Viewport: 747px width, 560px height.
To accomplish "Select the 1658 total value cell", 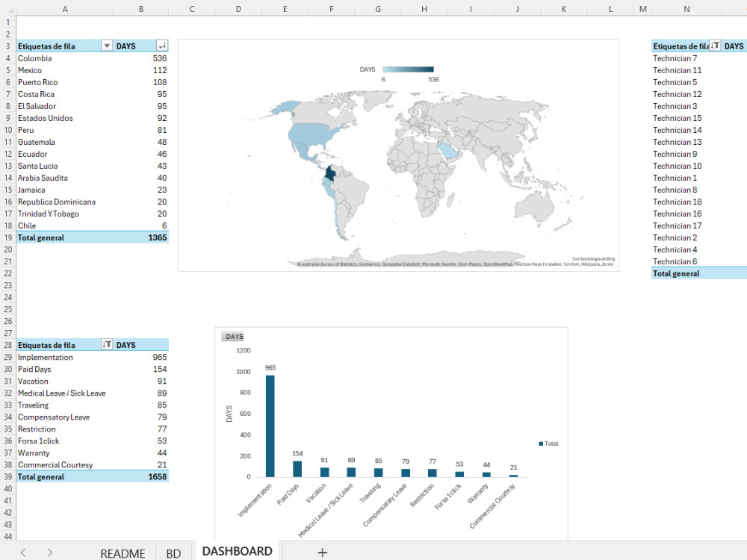I will click(141, 476).
